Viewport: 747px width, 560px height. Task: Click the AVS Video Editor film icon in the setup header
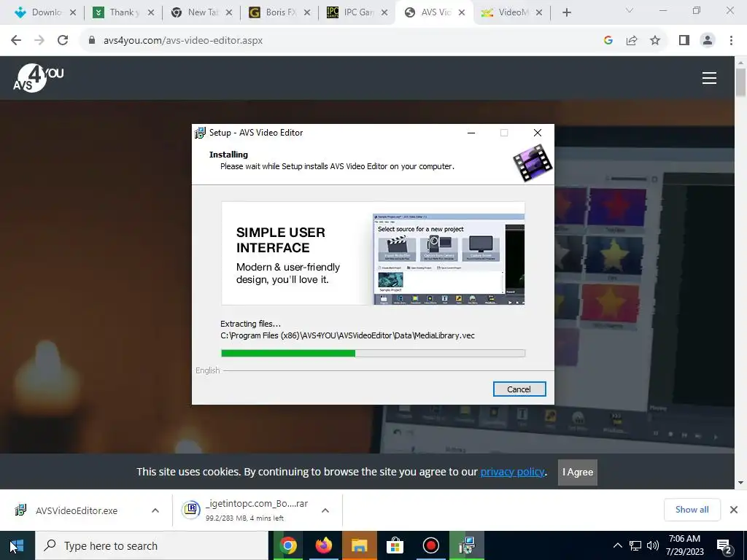533,163
